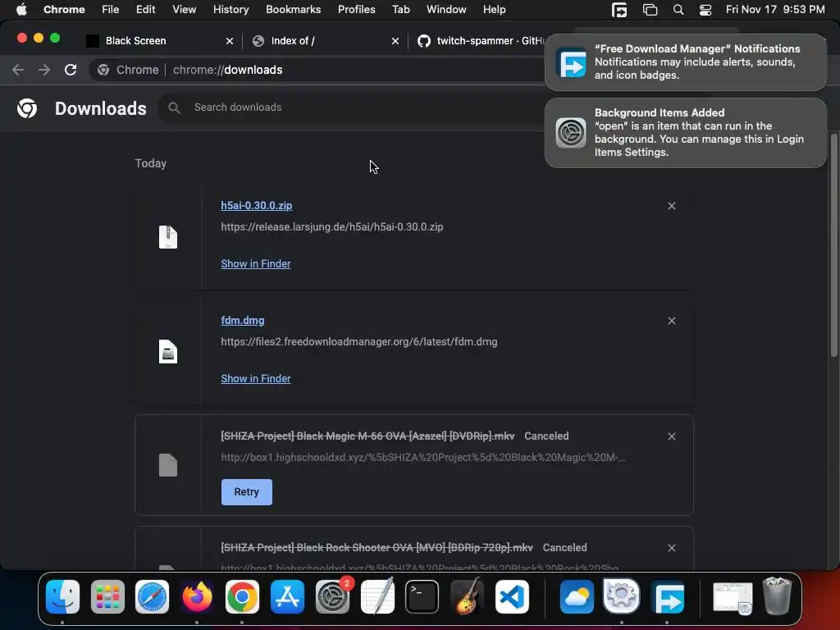Launch Firefox from the Dock
The height and width of the screenshot is (630, 840).
tap(197, 596)
